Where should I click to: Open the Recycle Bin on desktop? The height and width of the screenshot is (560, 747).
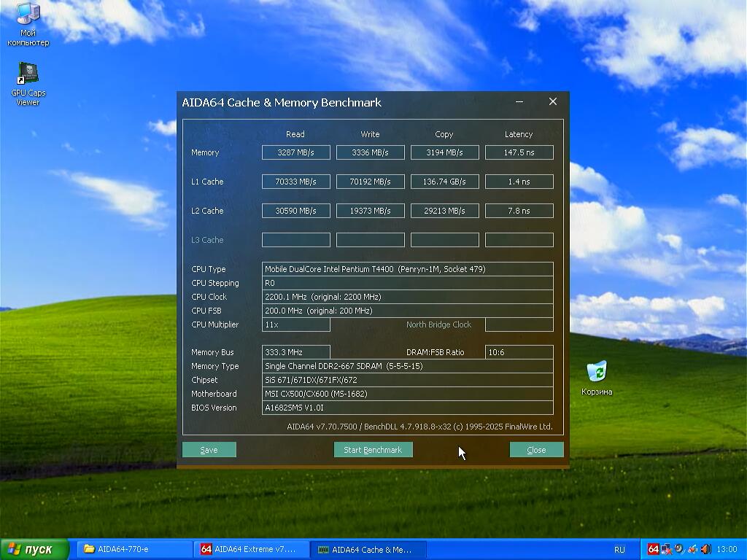coord(597,372)
